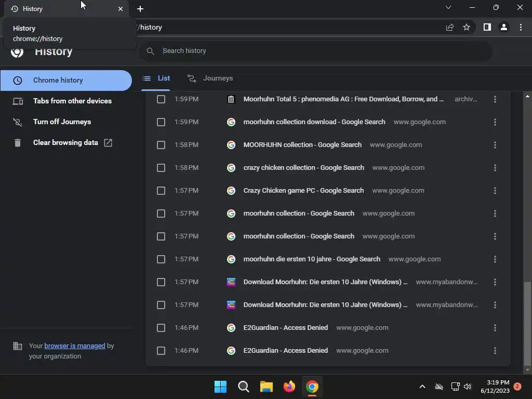Viewport: 532px width, 399px height.
Task: Open more actions for moorhuhn collection download entry
Action: point(495,122)
